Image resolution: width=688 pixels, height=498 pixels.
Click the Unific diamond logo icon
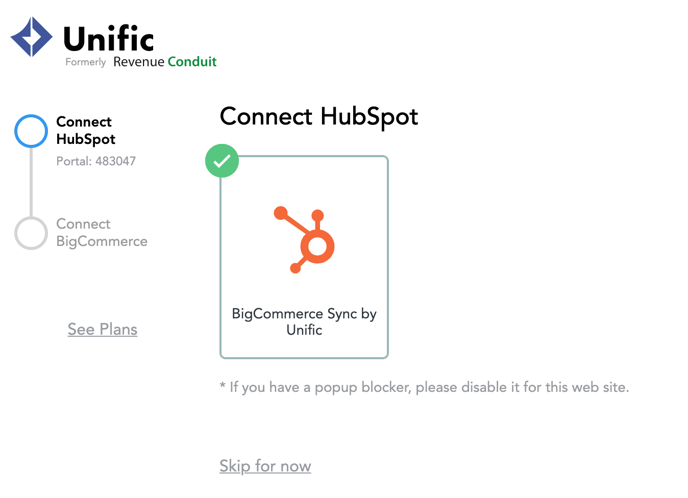[x=32, y=37]
